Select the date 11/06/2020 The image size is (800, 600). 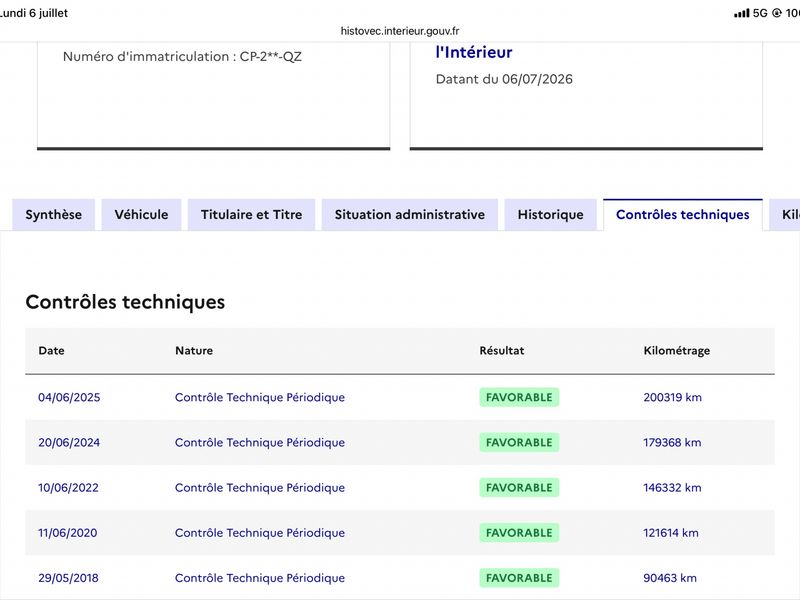tap(67, 533)
